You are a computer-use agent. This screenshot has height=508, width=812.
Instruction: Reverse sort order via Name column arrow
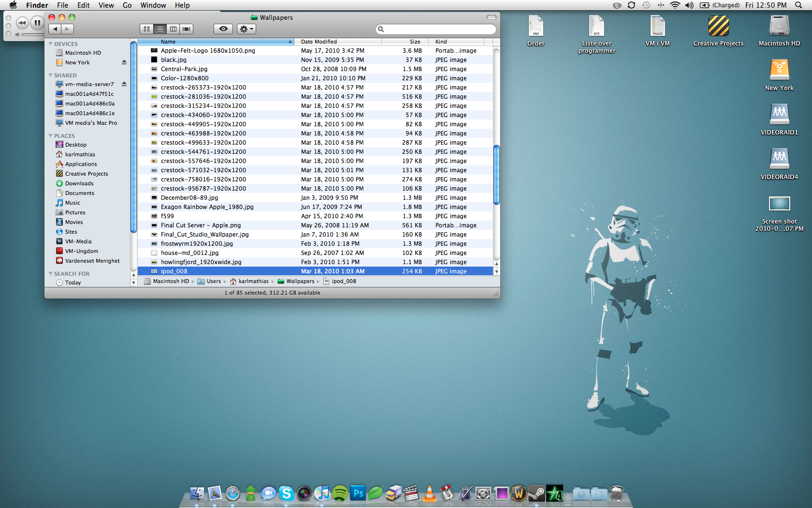coord(290,42)
